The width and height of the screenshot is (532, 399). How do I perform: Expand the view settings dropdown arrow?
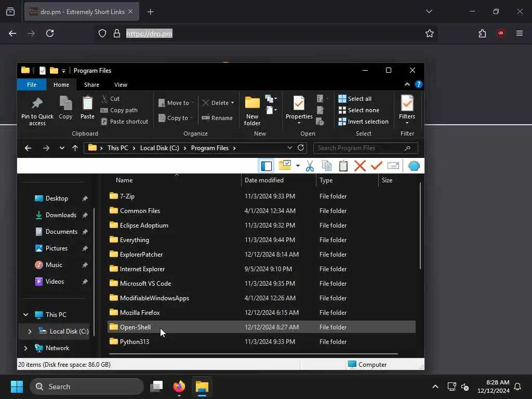click(x=298, y=166)
